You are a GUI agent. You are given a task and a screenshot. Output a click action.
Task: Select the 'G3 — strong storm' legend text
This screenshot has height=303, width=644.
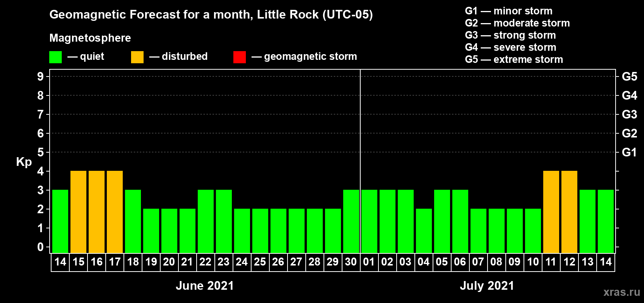510,35
